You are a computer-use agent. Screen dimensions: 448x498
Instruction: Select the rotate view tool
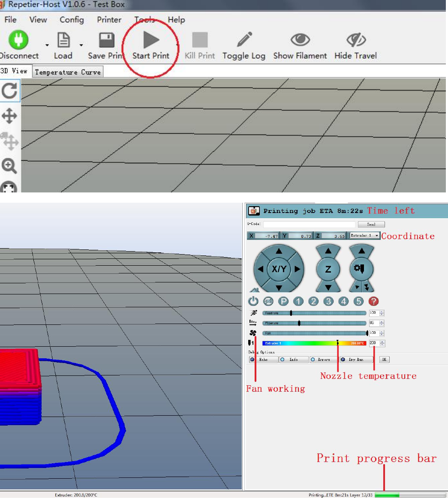pos(9,91)
